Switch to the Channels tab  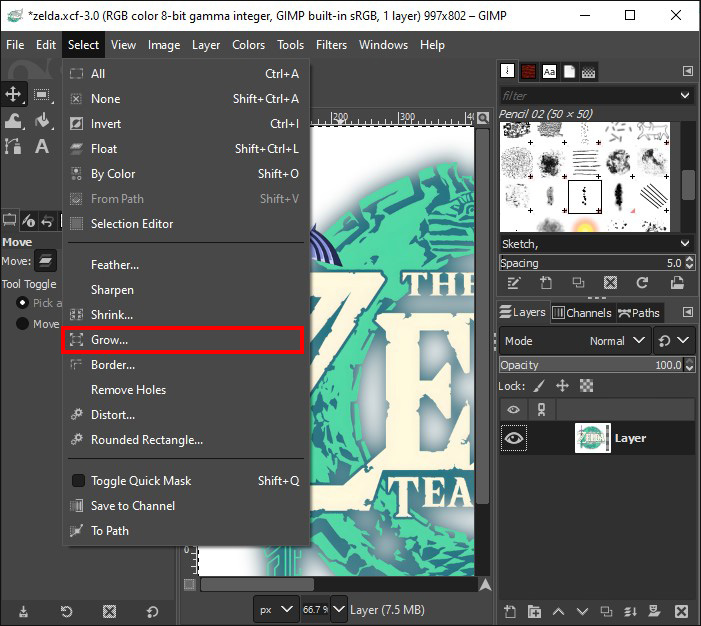coord(582,313)
